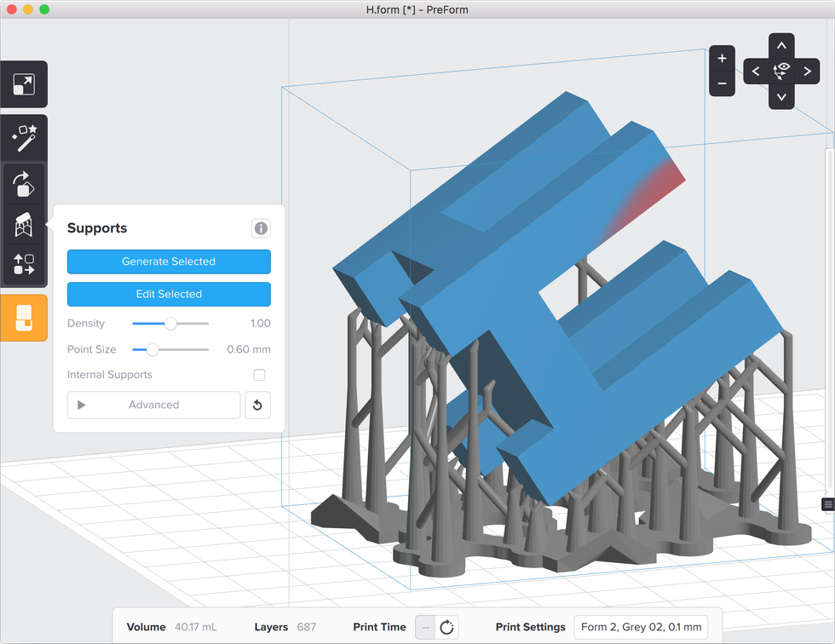Screen dimensions: 835x644
Task: Click the refresh icon next to Print Time
Action: 446,627
